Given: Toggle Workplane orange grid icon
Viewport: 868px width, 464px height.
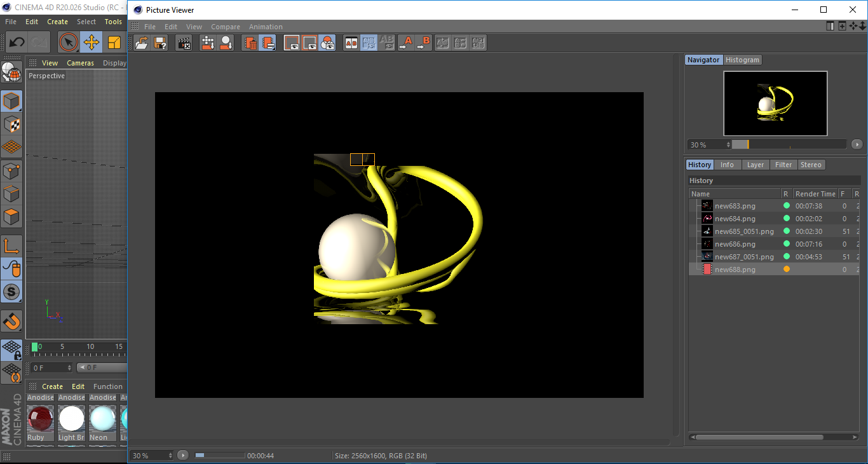Looking at the screenshot, I should click(x=11, y=147).
